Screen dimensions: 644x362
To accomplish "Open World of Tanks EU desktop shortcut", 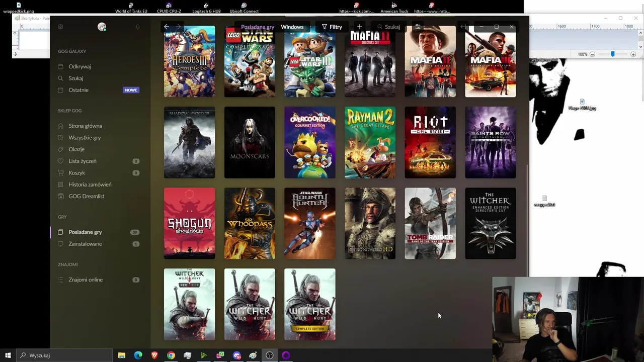I will coord(131,8).
